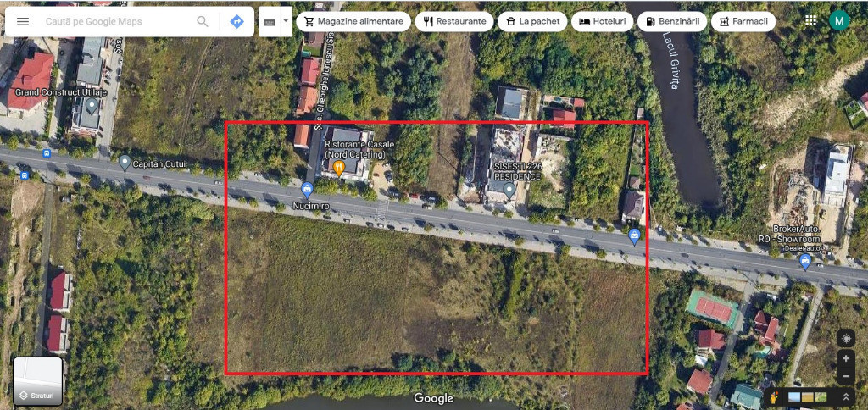The width and height of the screenshot is (868, 410).
Task: Open the keyboard input tool dropdown arrow
Action: 286,21
